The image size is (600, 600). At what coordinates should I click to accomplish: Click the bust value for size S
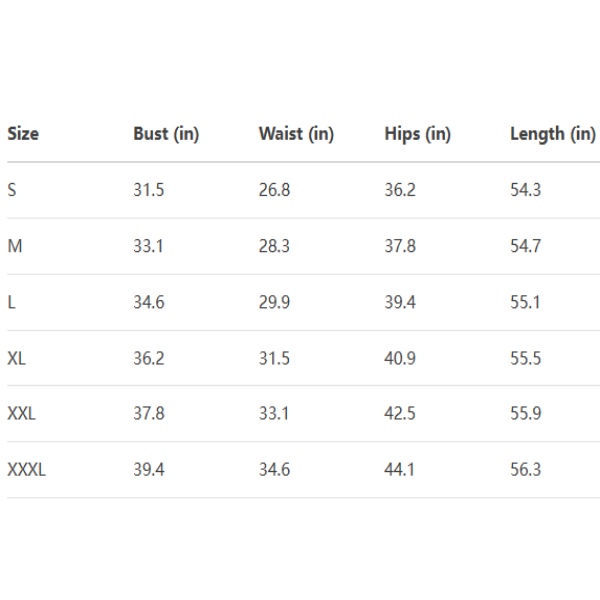pos(149,190)
